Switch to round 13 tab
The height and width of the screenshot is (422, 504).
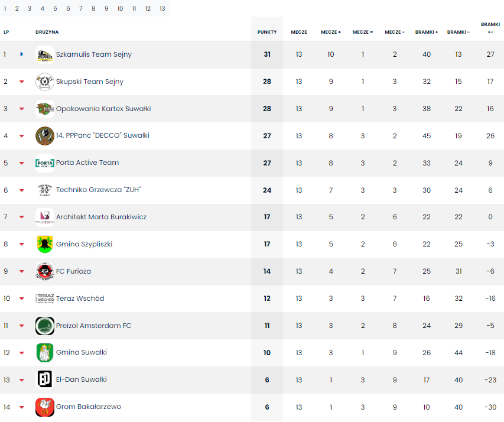pyautogui.click(x=162, y=9)
